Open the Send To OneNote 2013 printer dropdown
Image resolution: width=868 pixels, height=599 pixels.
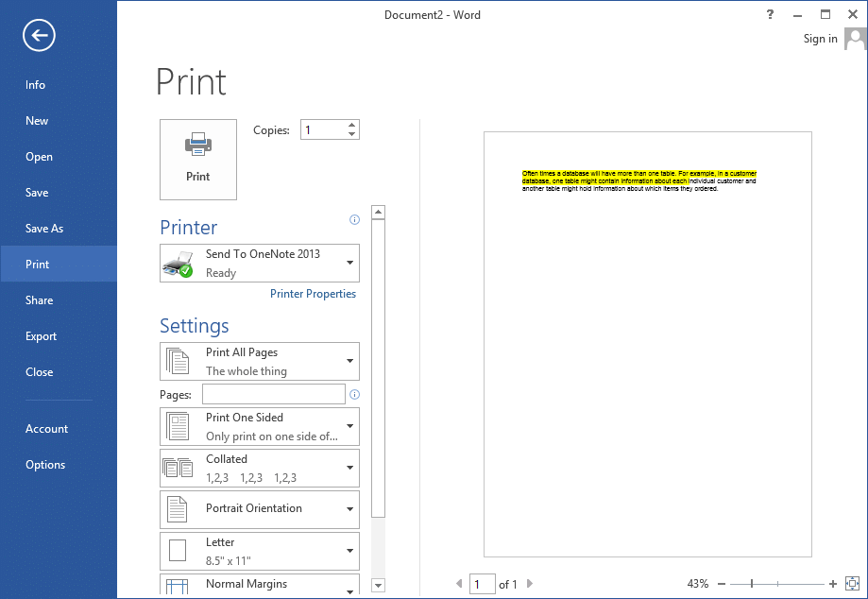(x=260, y=263)
